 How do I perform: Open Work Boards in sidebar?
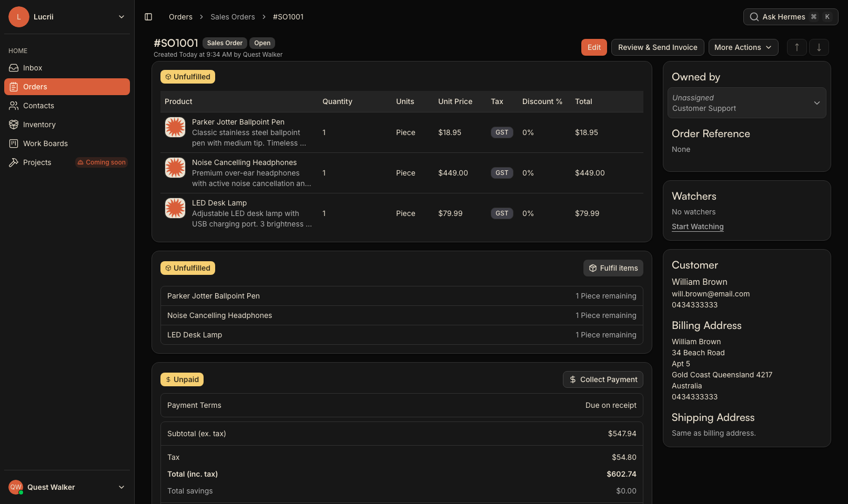pyautogui.click(x=67, y=143)
